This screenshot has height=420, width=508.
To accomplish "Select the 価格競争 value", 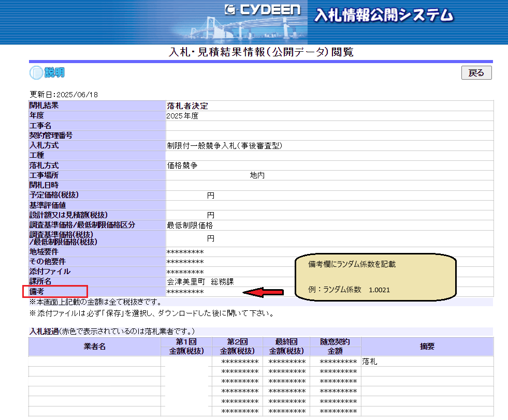I will (x=182, y=166).
